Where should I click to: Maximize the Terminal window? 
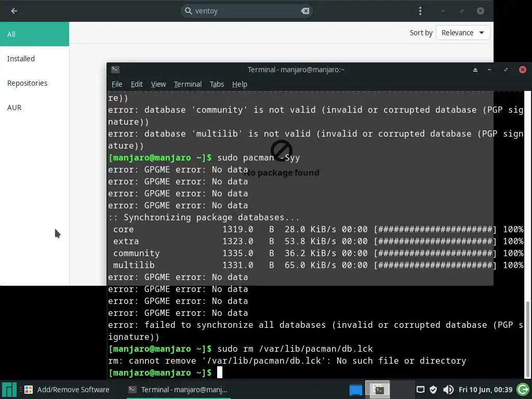coord(506,70)
